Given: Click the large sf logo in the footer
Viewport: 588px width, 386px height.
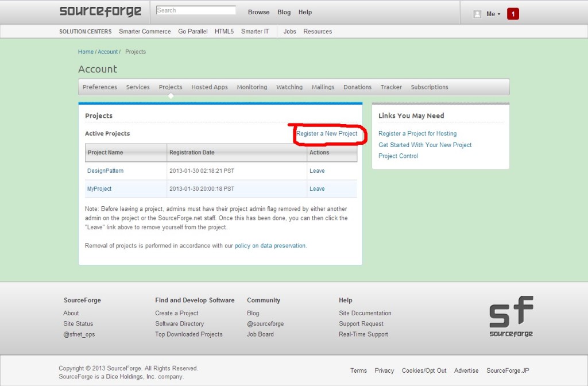Looking at the screenshot, I should [x=511, y=316].
